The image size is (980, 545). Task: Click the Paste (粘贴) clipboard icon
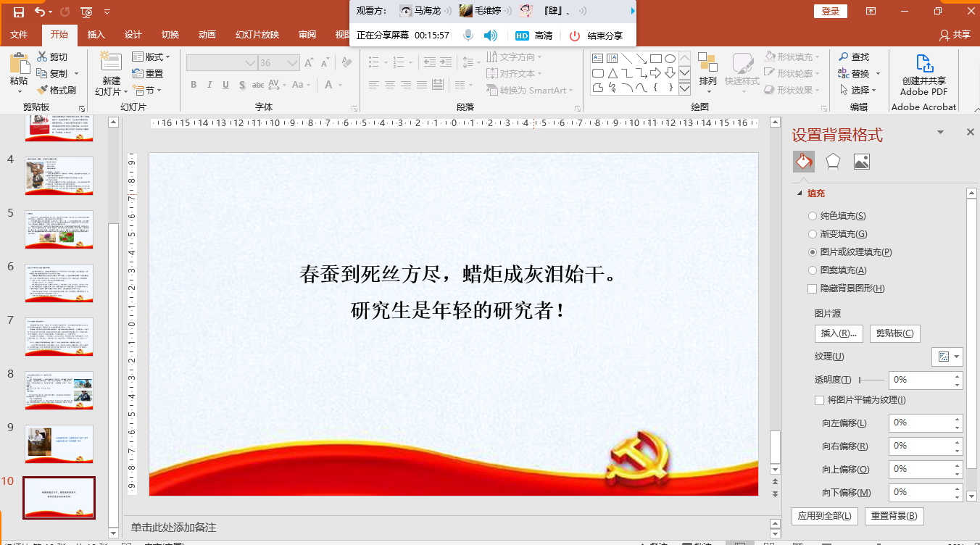pos(19,65)
